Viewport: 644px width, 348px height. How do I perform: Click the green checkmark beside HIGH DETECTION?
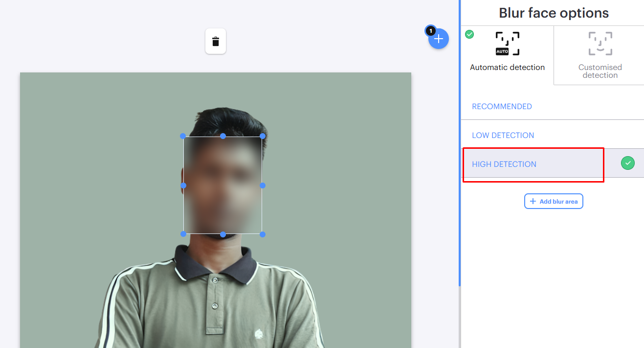coord(627,163)
